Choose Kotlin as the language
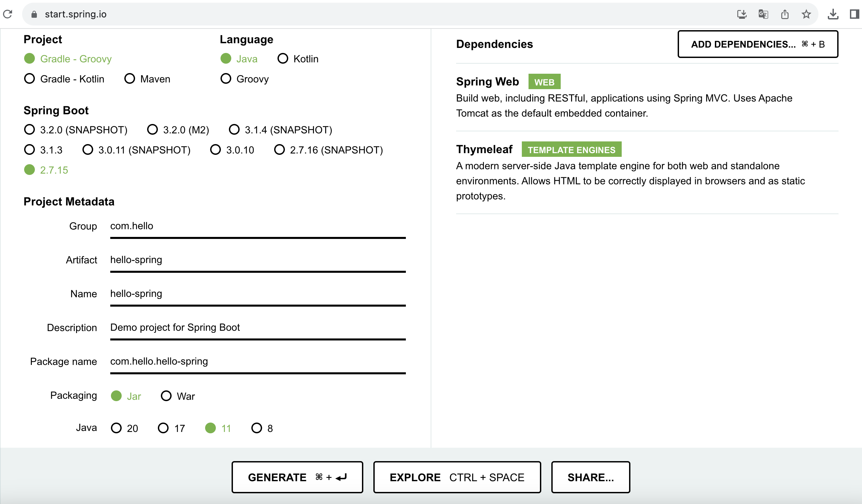The width and height of the screenshot is (862, 504). click(298, 58)
